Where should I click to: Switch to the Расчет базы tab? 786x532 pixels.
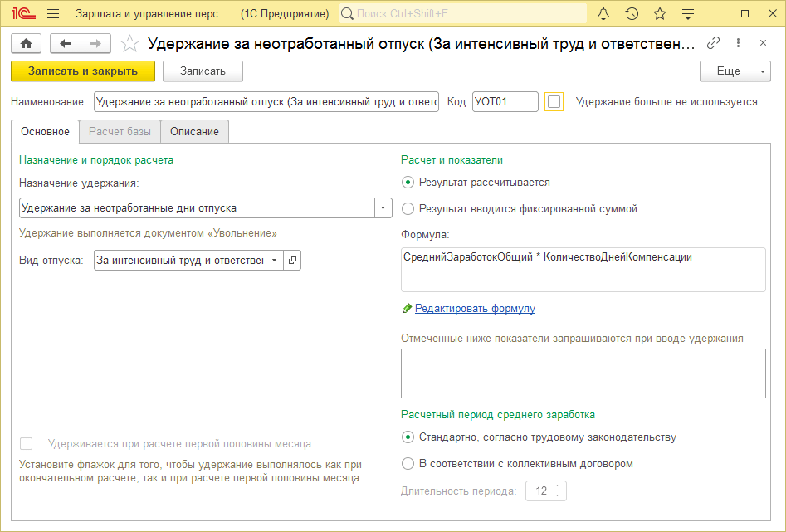(x=120, y=131)
